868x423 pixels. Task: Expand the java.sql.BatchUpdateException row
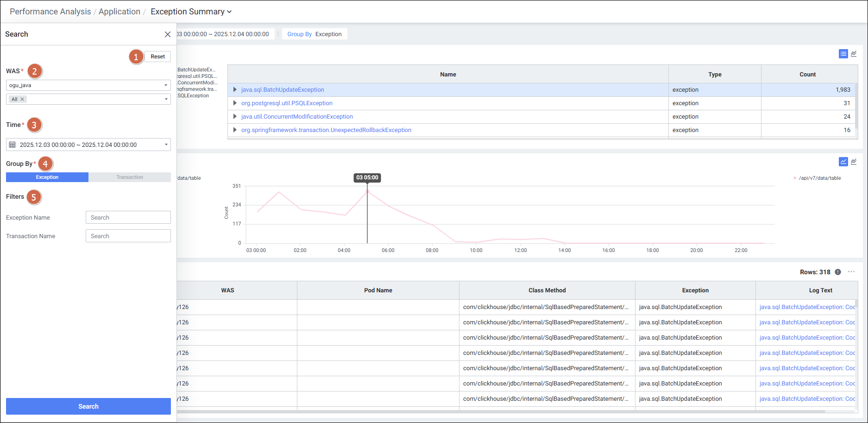(x=235, y=90)
